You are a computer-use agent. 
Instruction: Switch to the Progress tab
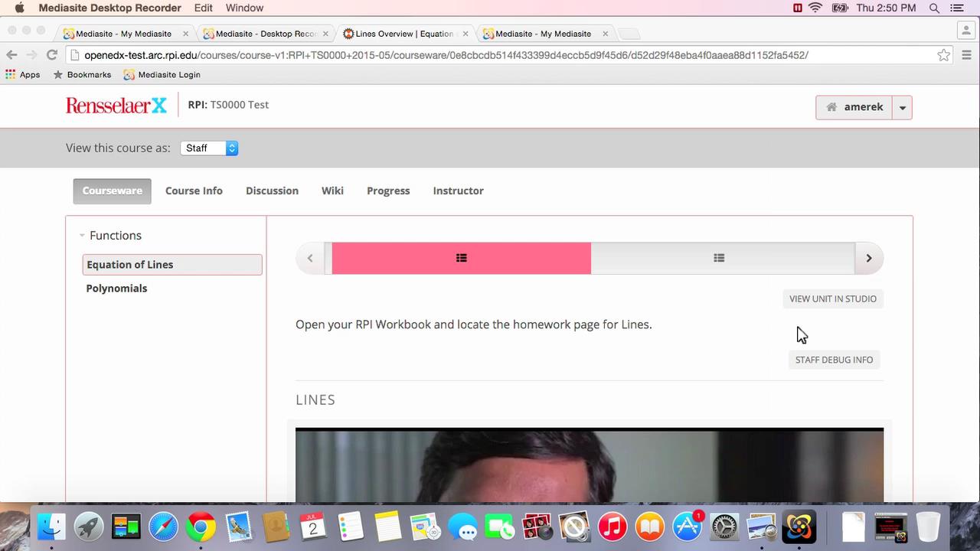coord(387,191)
